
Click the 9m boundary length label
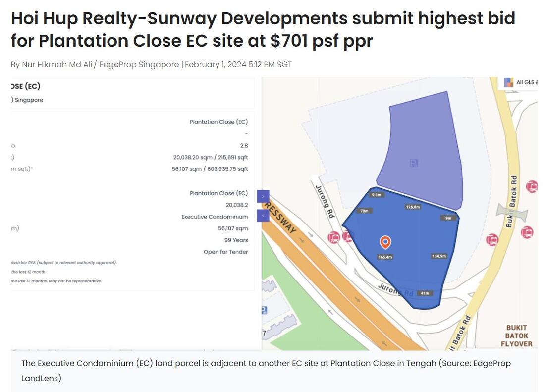coord(448,218)
